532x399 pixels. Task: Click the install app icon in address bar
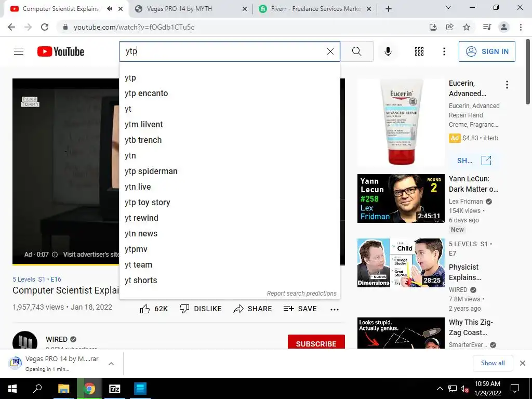pos(433,27)
